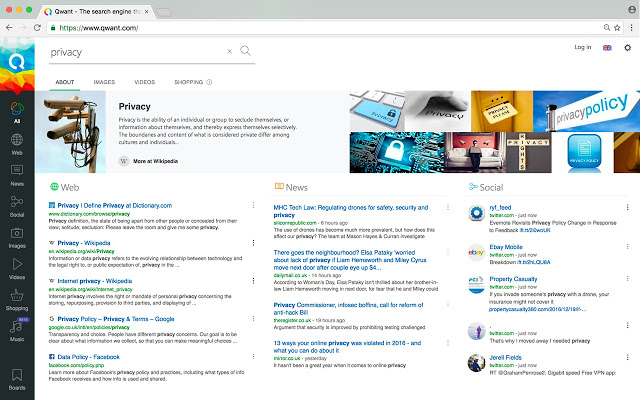Open the Web category in sidebar
The image size is (640, 400).
pos(17,144)
